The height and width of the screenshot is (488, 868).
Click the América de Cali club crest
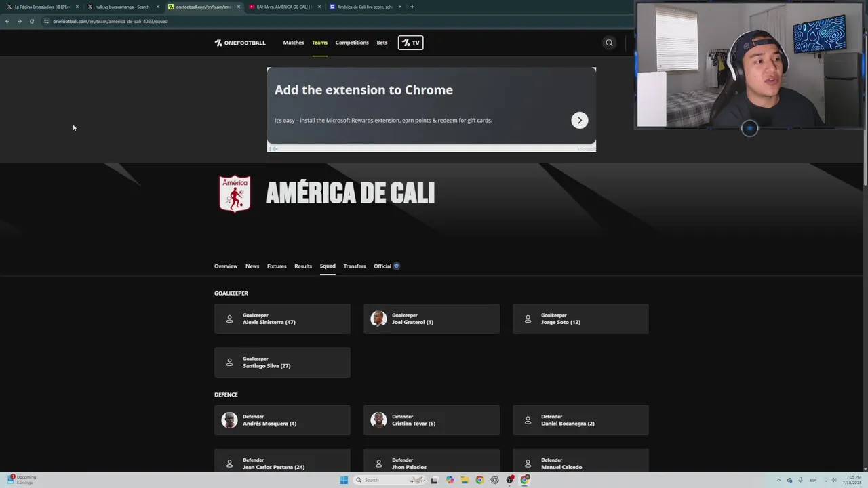pos(235,194)
